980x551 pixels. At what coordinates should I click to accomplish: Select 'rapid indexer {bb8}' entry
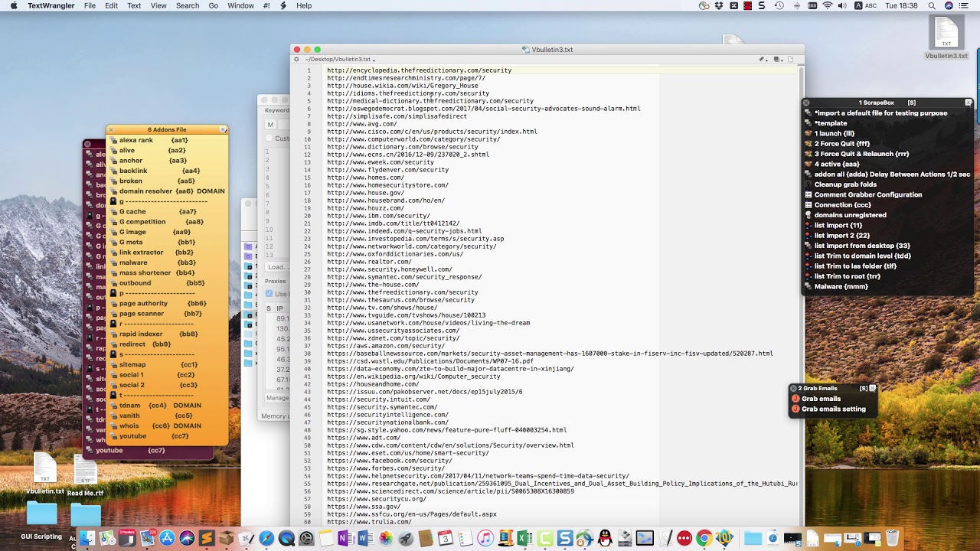[158, 334]
